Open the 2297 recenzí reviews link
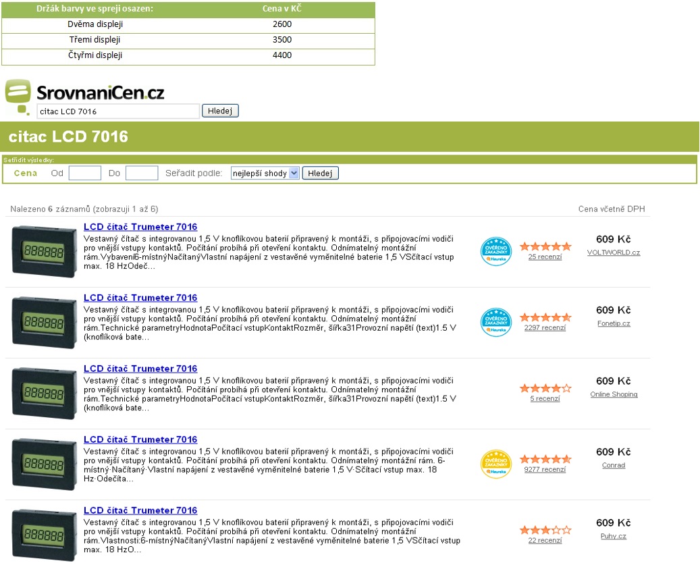The height and width of the screenshot is (588, 700). coord(545,327)
